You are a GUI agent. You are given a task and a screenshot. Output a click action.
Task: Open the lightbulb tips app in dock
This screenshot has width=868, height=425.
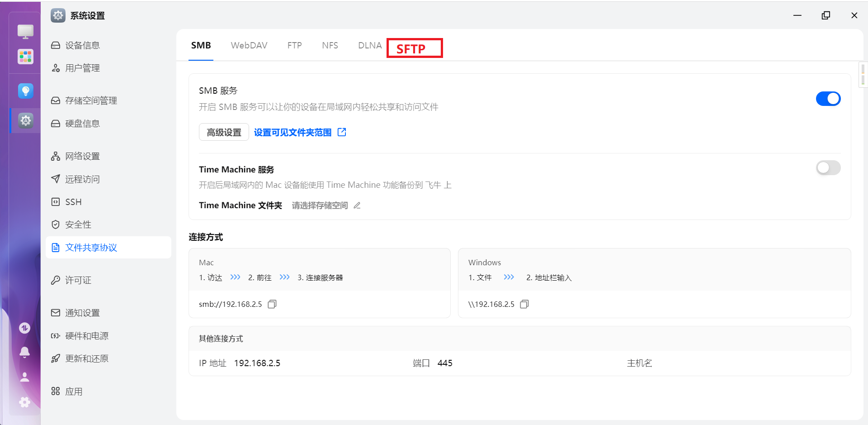coord(25,91)
